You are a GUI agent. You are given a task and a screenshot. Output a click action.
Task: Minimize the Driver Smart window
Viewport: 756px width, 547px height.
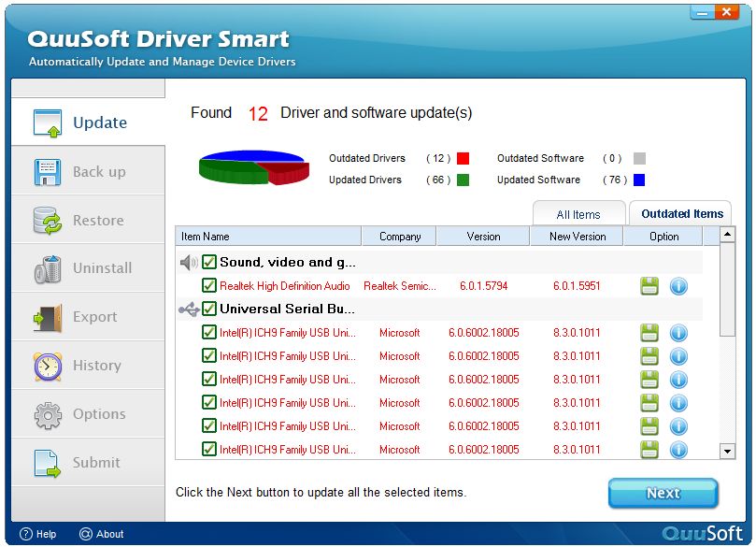coord(702,12)
